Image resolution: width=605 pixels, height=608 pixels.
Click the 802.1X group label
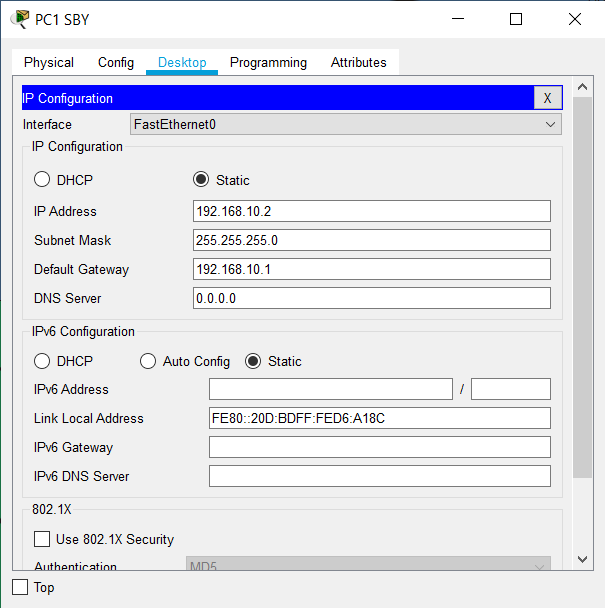[52, 509]
